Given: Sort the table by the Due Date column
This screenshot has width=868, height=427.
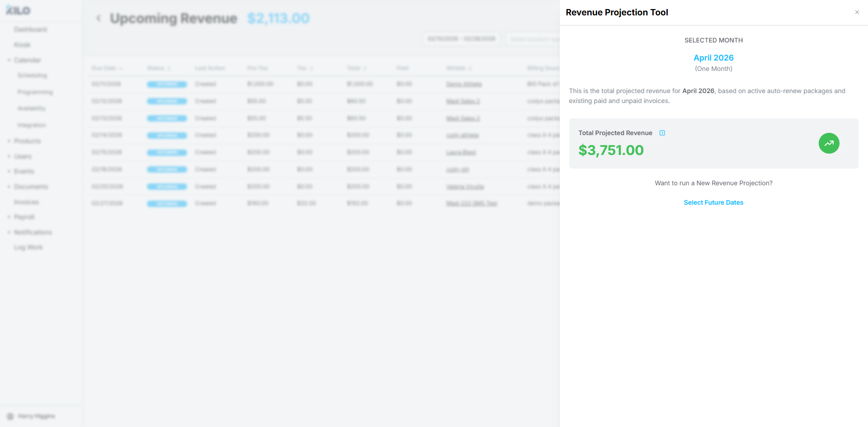Looking at the screenshot, I should tap(107, 68).
